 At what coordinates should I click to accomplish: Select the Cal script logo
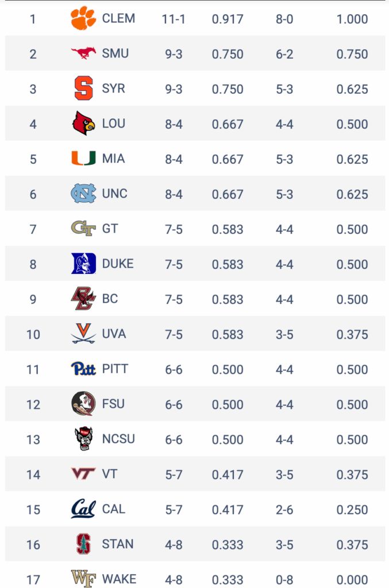point(83,509)
